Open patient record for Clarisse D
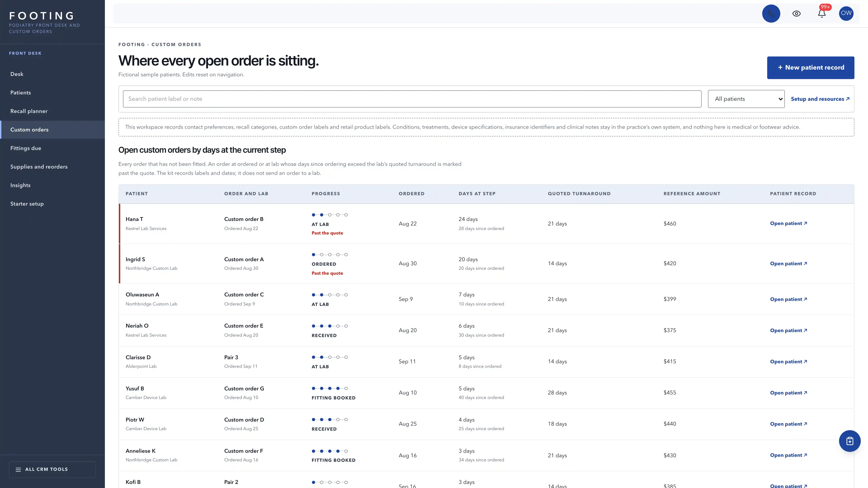 point(788,361)
